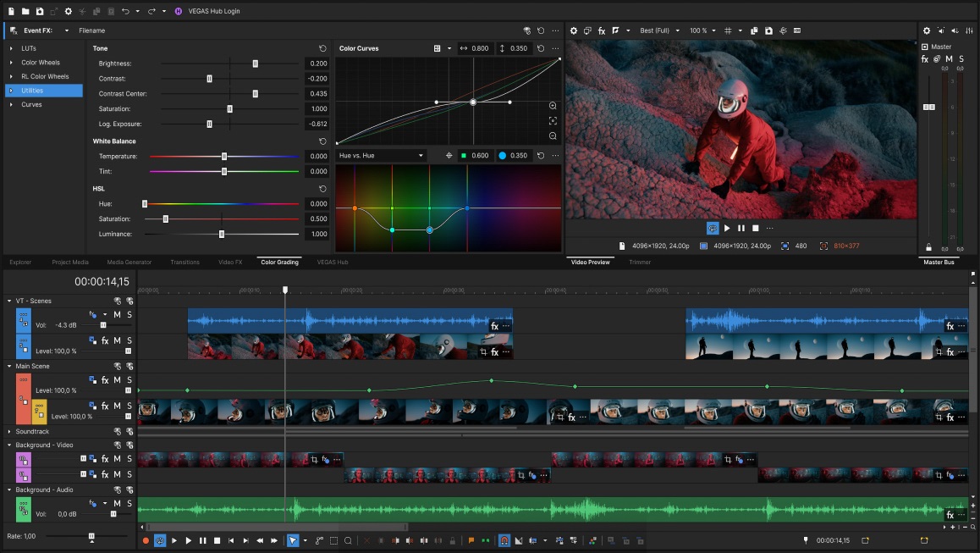
Task: Open the Hue vs. Hue dropdown
Action: tap(379, 155)
